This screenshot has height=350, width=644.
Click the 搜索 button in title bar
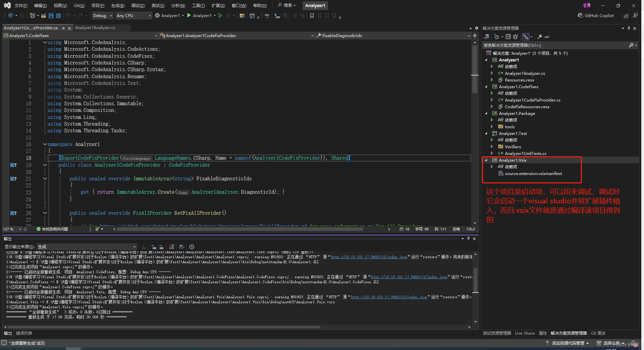[x=287, y=5]
